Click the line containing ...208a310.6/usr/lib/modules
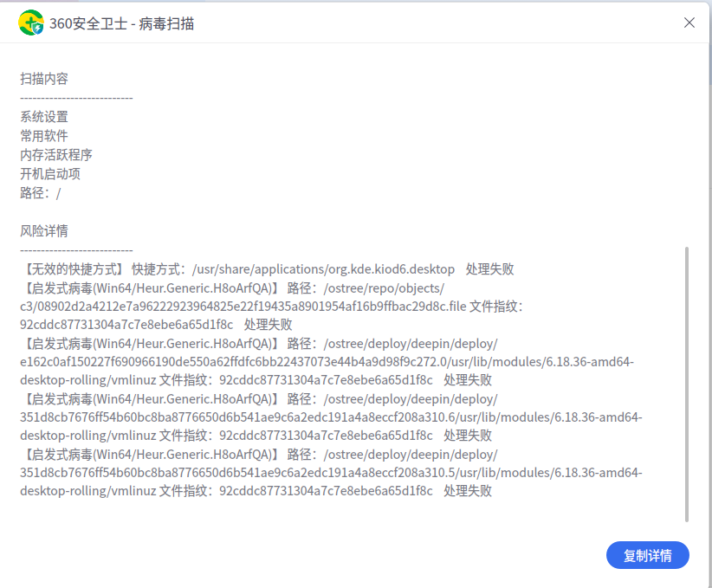The image size is (712, 588). [331, 417]
